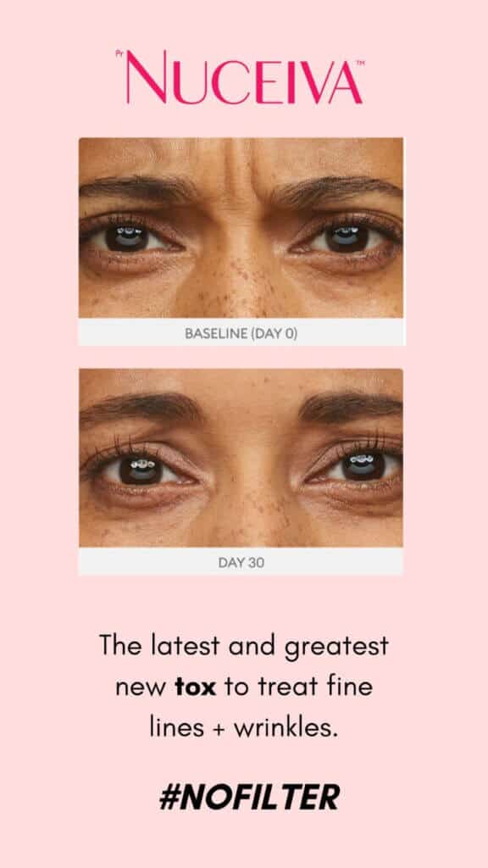This screenshot has width=488, height=868.
Task: Open the Day 30 result photo
Action: pos(241,458)
